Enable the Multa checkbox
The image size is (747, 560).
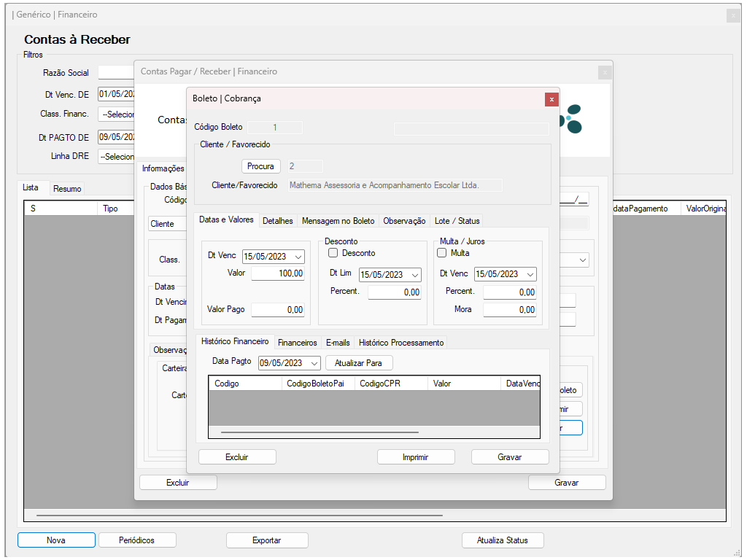click(x=441, y=253)
